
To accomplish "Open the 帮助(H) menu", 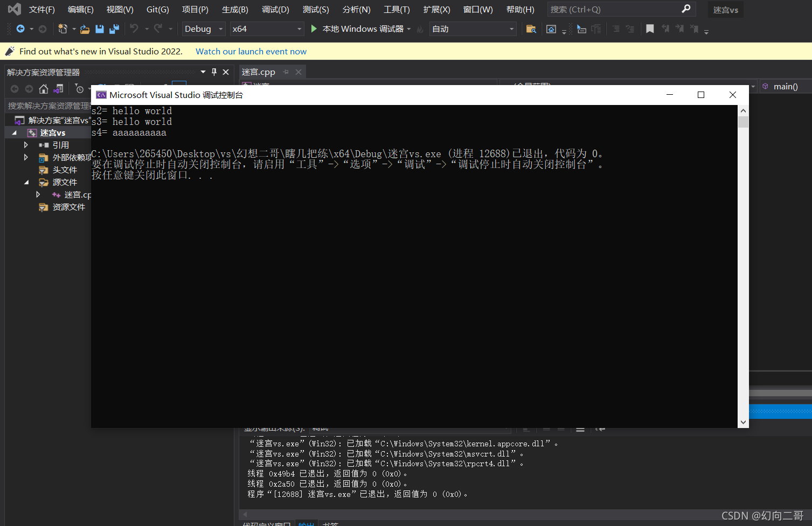I will point(520,10).
